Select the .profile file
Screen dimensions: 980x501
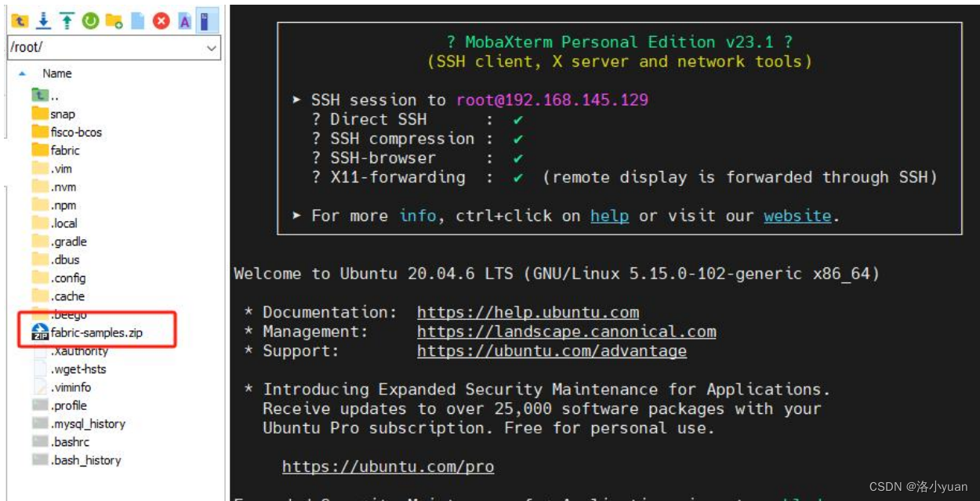coord(60,405)
